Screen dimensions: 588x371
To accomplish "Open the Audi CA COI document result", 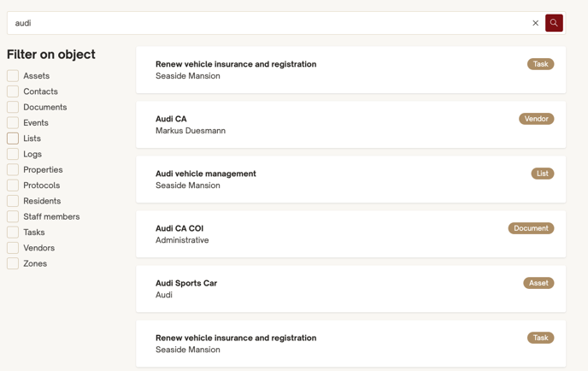I will coord(350,234).
